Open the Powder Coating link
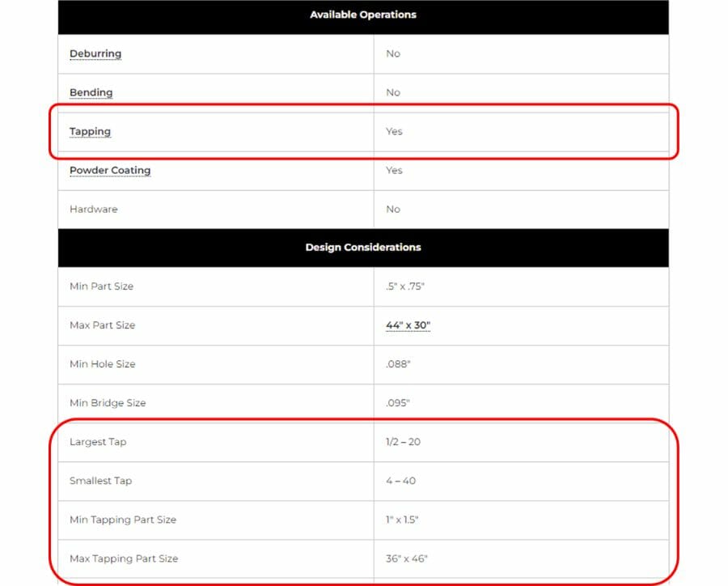 point(110,170)
